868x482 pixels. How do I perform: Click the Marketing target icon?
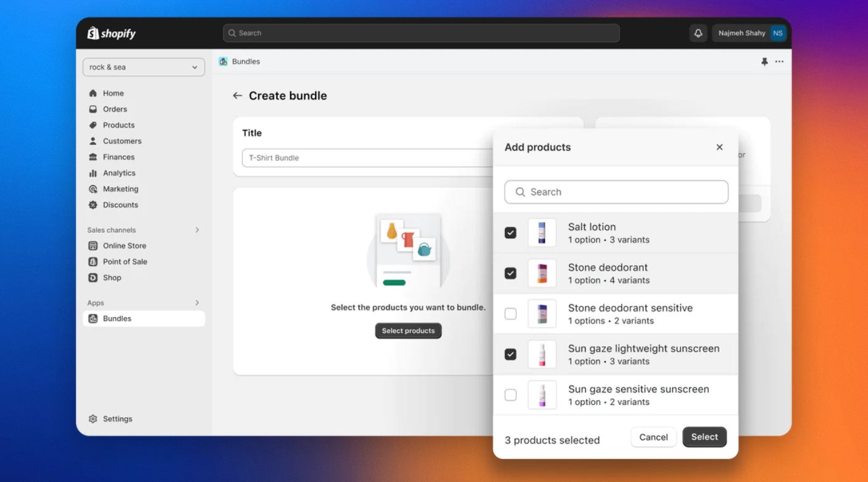pyautogui.click(x=93, y=190)
